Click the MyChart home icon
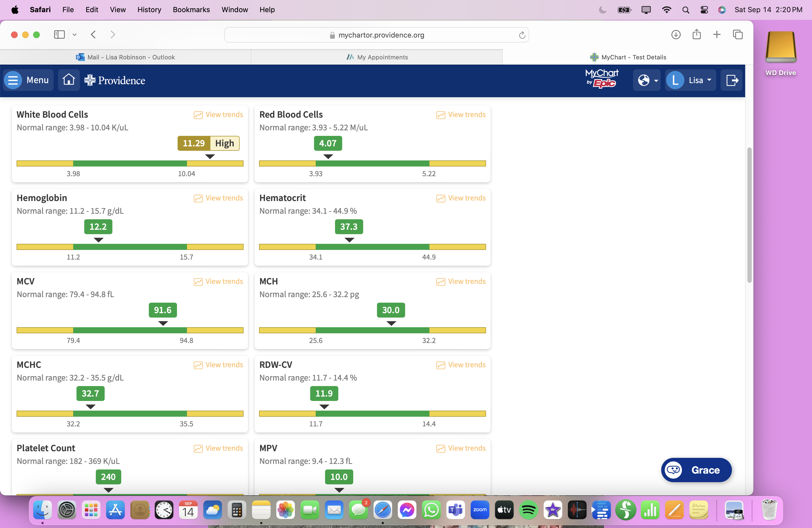This screenshot has height=528, width=812. (x=68, y=80)
